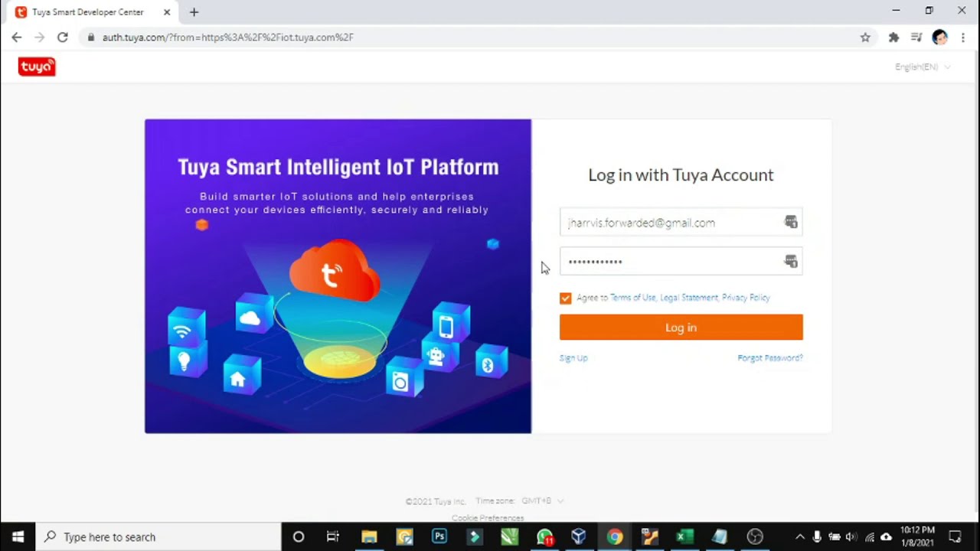Open Excel from the taskbar

tap(684, 536)
